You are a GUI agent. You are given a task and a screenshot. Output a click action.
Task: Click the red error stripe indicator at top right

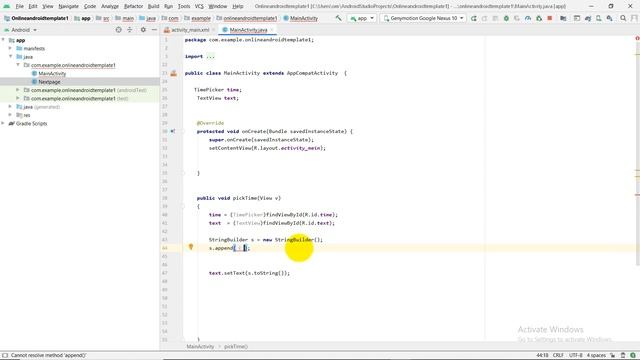click(637, 38)
